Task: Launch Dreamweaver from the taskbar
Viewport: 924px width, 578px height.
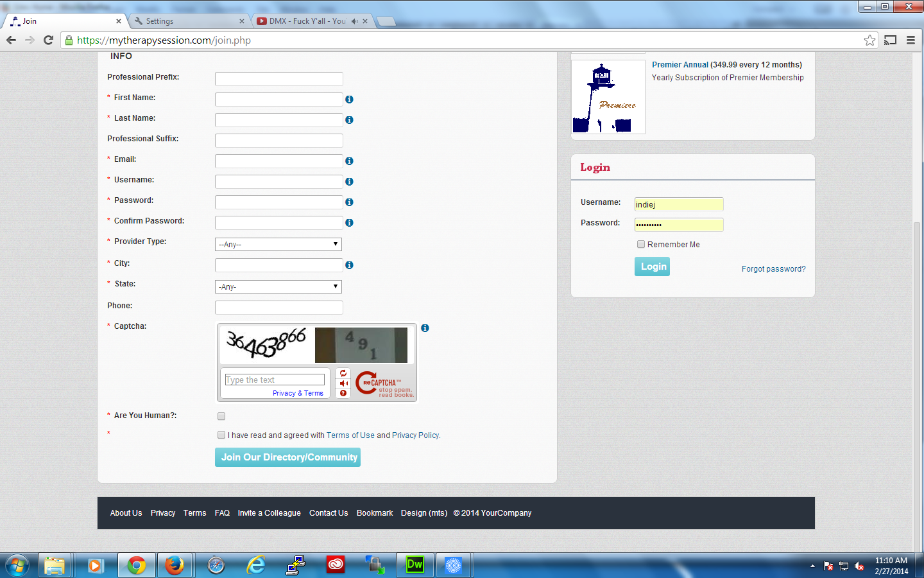Action: [415, 565]
